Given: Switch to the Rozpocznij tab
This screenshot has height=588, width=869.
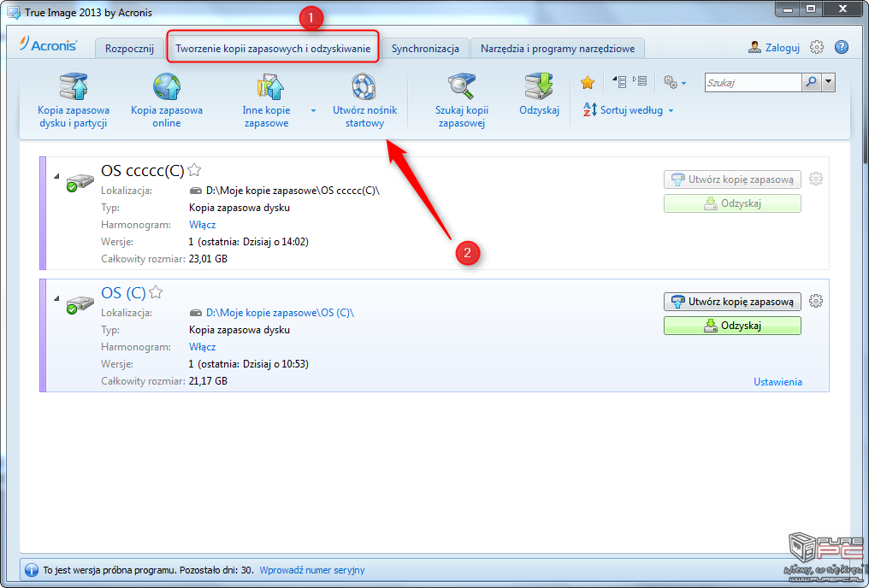Looking at the screenshot, I should 129,48.
